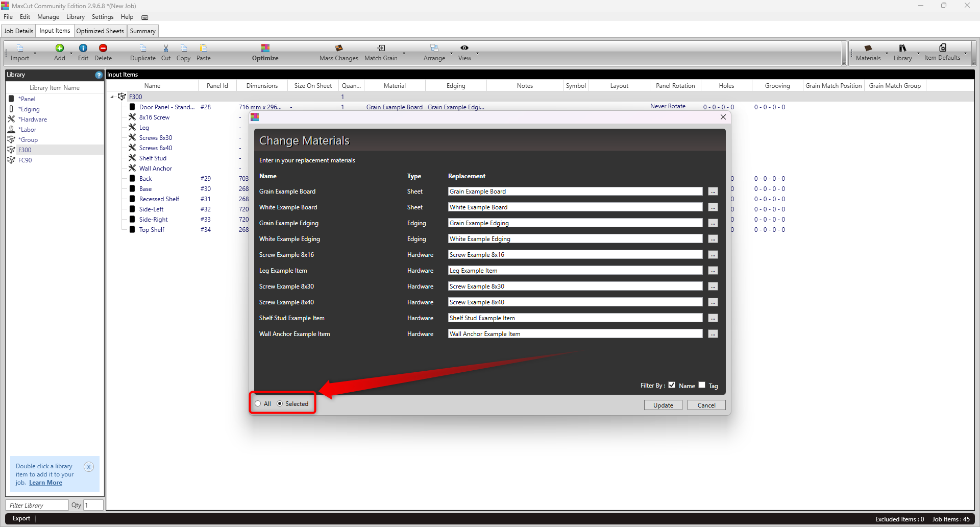Click Export in the status bar
This screenshot has width=980, height=527.
click(x=21, y=518)
